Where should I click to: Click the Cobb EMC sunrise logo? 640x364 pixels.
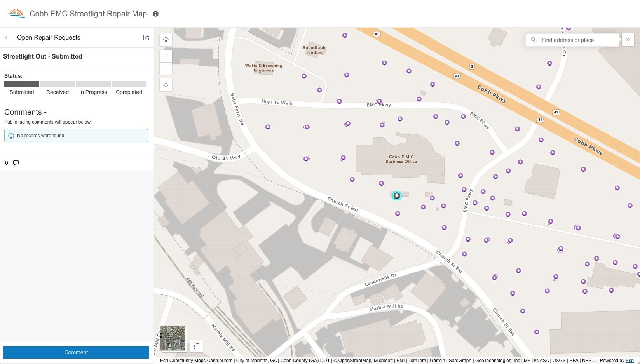coord(16,13)
